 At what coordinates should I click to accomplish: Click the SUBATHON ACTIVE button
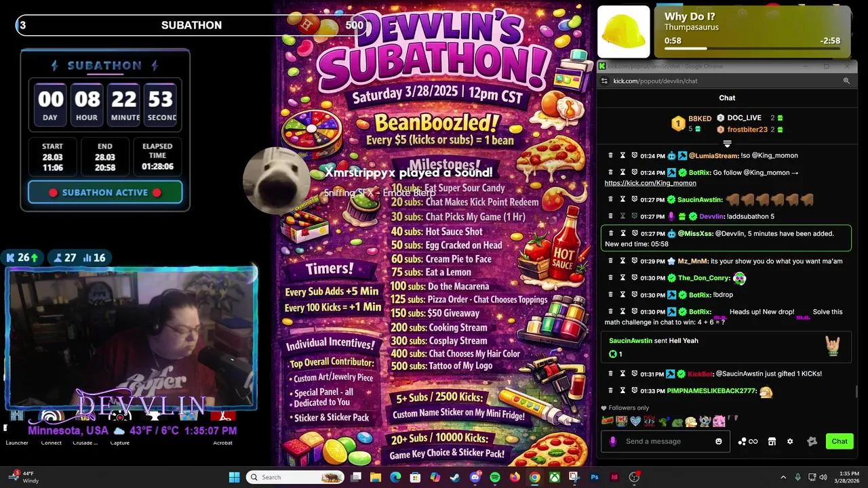coord(105,192)
